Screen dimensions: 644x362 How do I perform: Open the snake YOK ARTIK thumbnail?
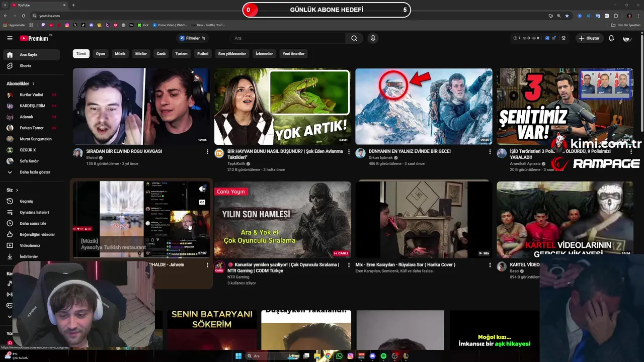(x=282, y=107)
